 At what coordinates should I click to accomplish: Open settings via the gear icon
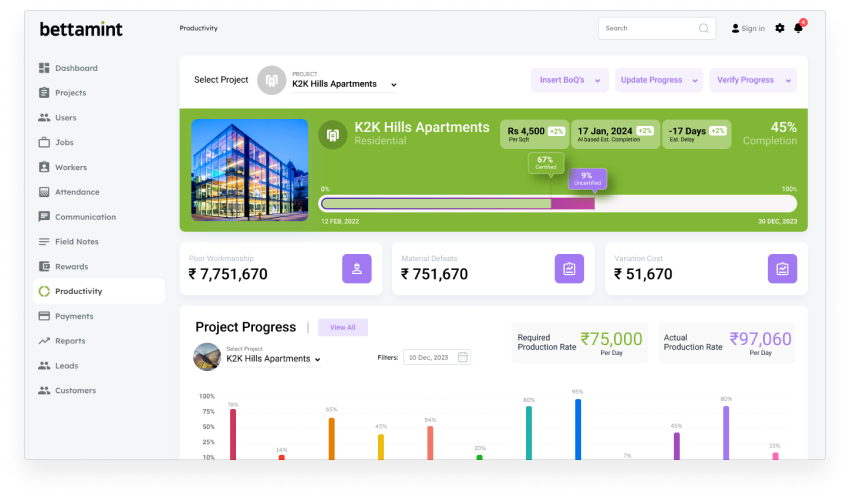pos(780,28)
